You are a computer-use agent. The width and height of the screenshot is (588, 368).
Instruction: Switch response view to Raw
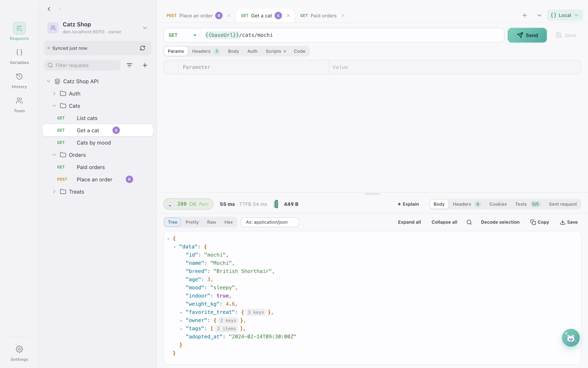[x=211, y=222]
